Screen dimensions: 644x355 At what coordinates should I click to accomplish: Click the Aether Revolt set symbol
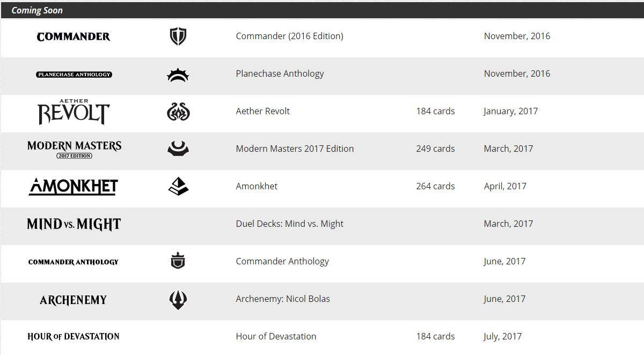click(178, 112)
